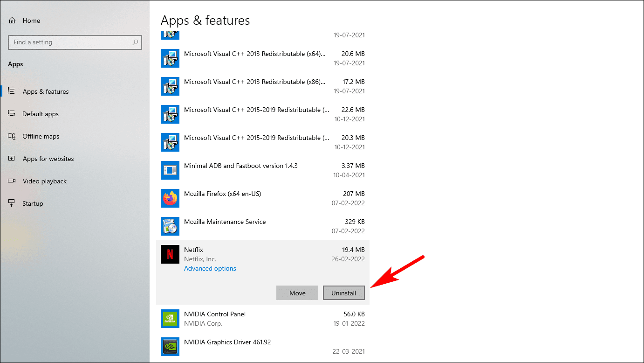Click the search magnifier in Find a setting
This screenshot has width=644, height=363.
coord(135,42)
